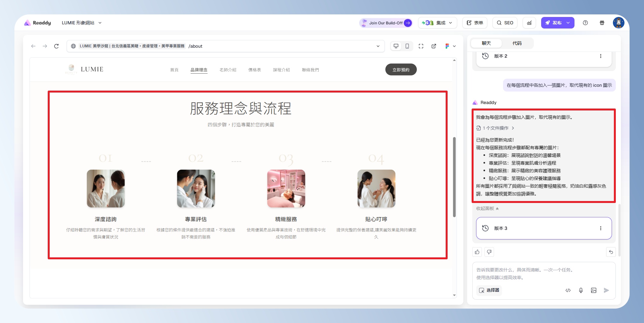Click the gift rewards icon
Image resolution: width=644 pixels, height=323 pixels.
602,23
